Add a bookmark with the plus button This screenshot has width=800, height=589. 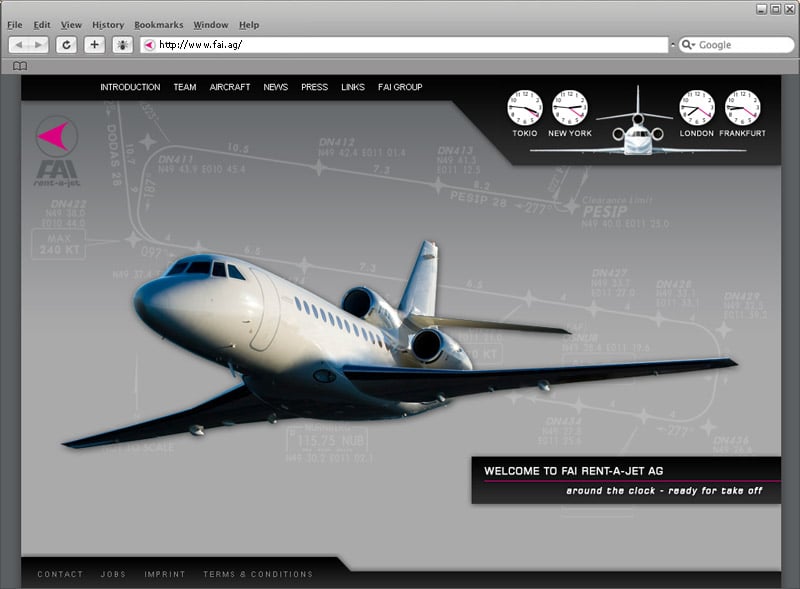(94, 45)
